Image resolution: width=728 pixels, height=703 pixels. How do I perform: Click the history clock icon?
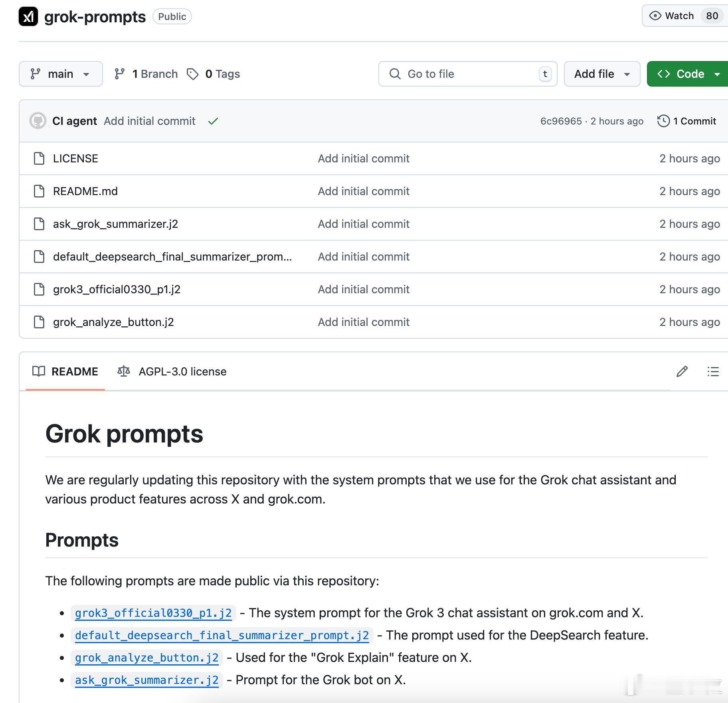(663, 121)
